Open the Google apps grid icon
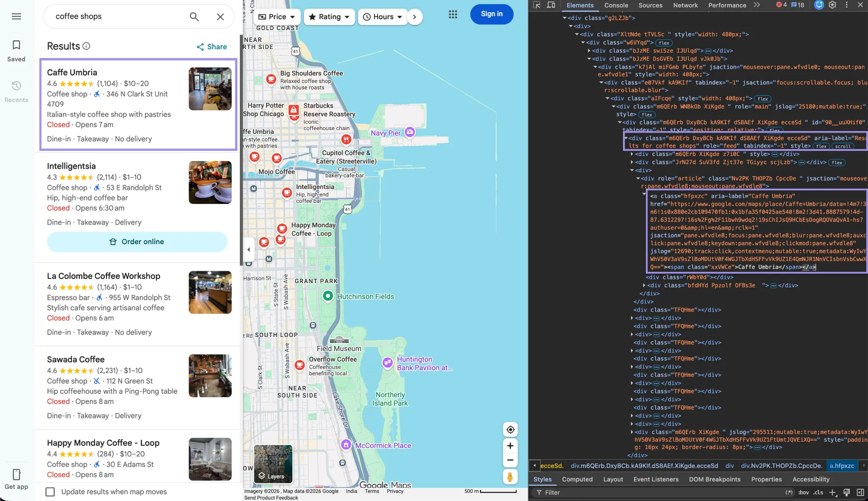Image resolution: width=868 pixels, height=501 pixels. pyautogui.click(x=453, y=14)
